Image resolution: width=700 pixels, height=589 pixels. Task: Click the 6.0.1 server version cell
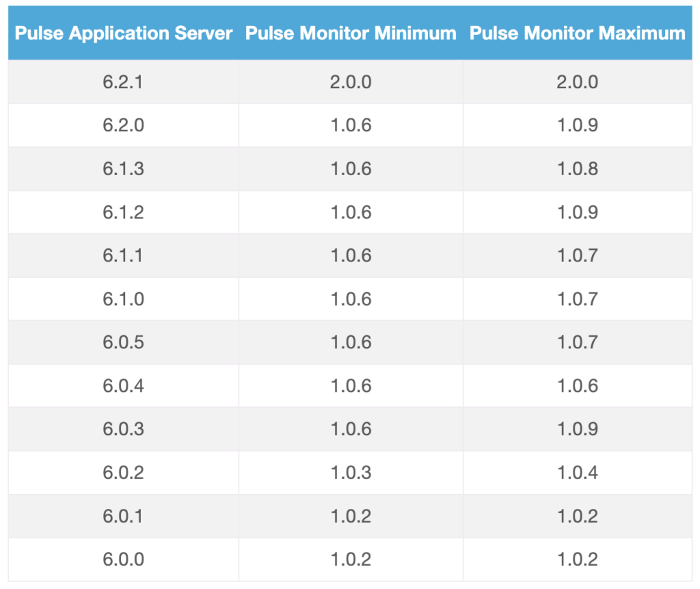(124, 516)
